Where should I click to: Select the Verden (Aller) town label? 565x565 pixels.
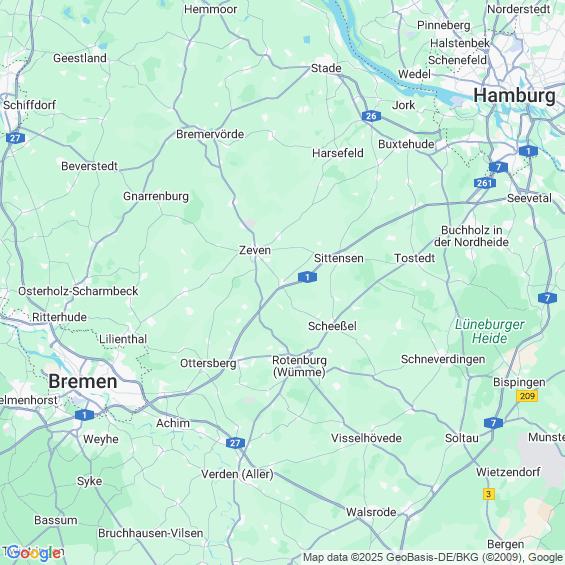[x=237, y=474]
